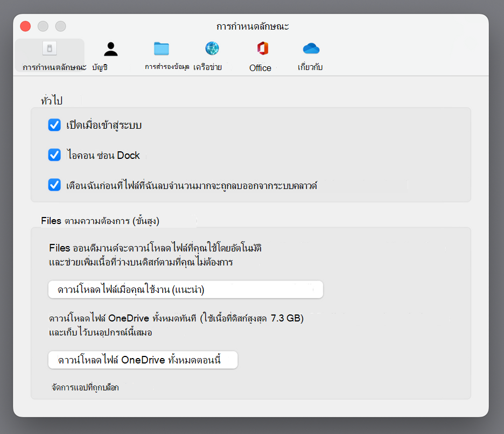Open the จัดการแอปที่ถูกบล็อก link
Viewport: 504px width, 434px height.
click(x=85, y=387)
